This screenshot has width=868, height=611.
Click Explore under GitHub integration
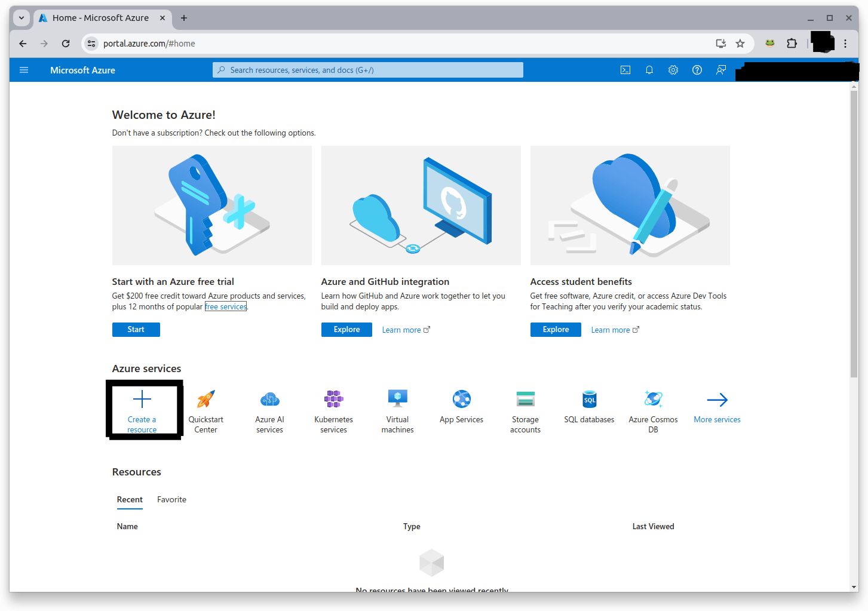point(346,329)
